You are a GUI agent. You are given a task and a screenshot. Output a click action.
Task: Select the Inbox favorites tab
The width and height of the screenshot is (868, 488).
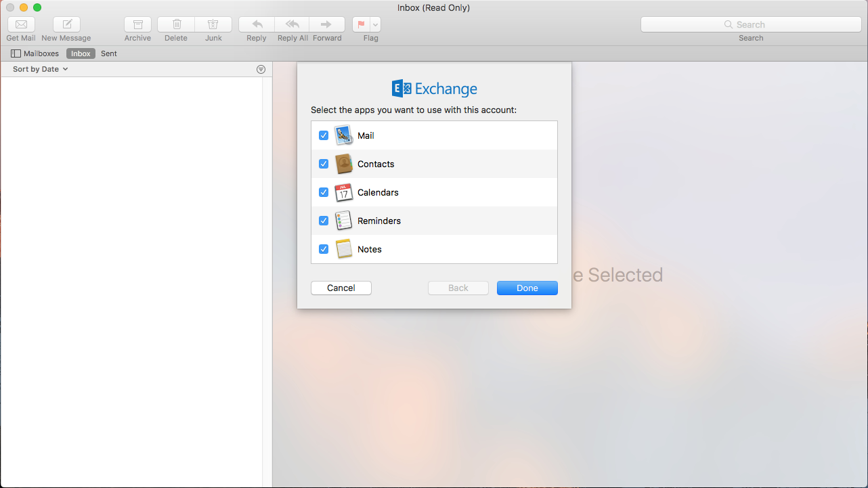(81, 53)
